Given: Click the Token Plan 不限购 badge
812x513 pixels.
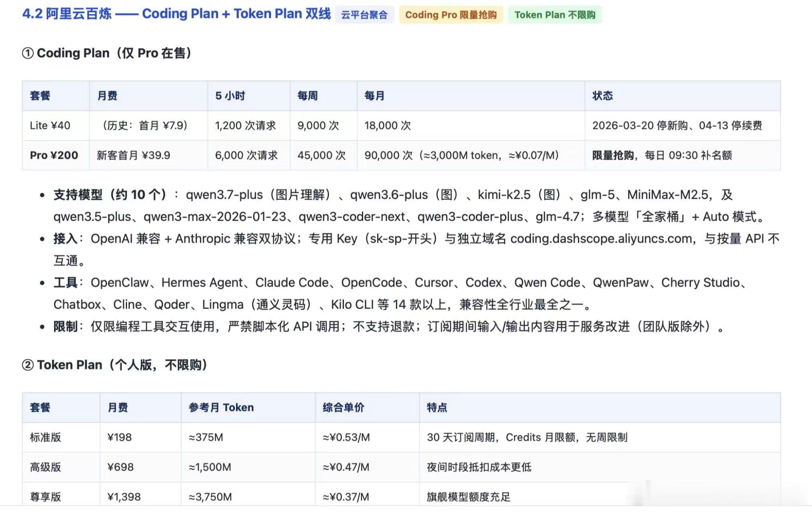Looking at the screenshot, I should coord(555,15).
